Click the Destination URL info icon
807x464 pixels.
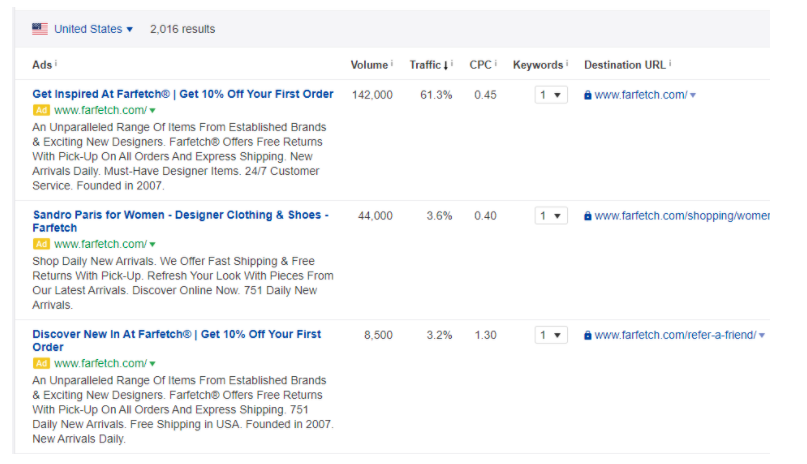pos(670,63)
